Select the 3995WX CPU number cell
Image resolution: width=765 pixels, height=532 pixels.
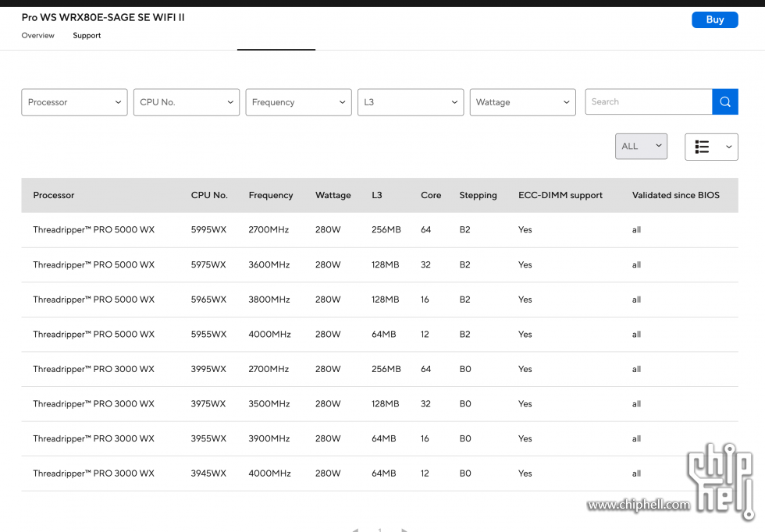tap(208, 369)
